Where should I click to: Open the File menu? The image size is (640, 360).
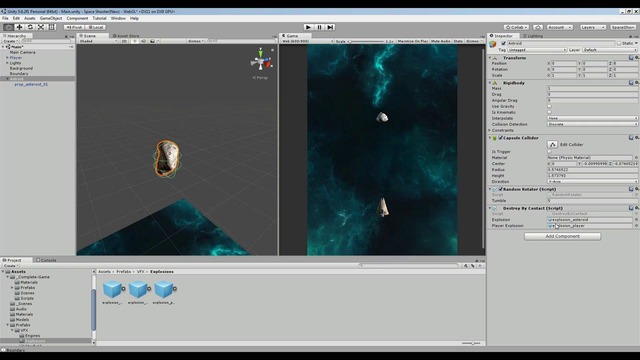coord(5,18)
